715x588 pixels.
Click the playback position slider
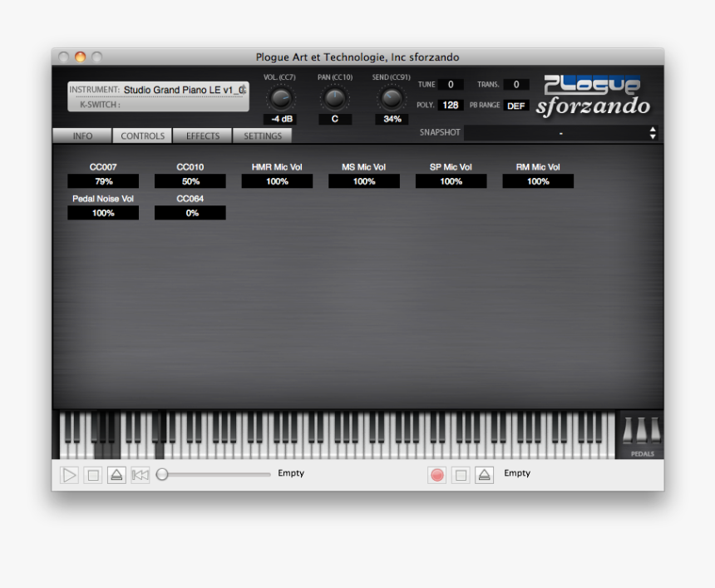214,474
